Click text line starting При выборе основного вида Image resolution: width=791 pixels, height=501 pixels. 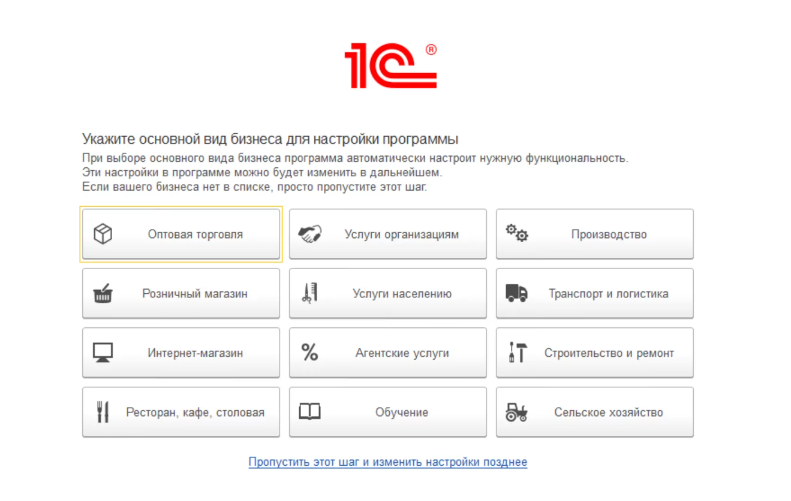point(355,158)
